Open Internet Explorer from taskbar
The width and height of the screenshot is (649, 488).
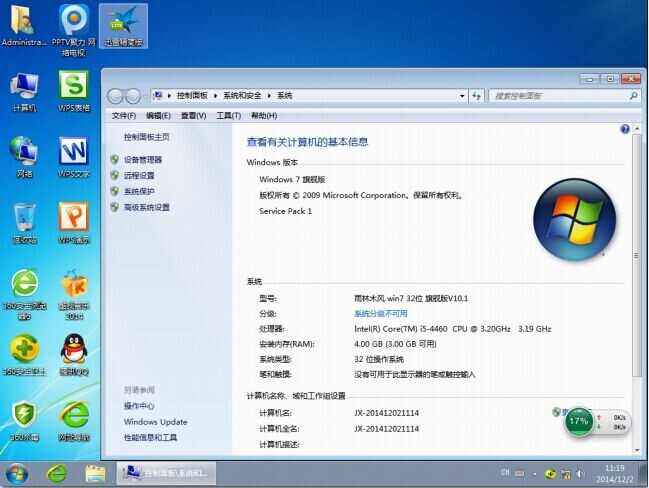point(56,474)
